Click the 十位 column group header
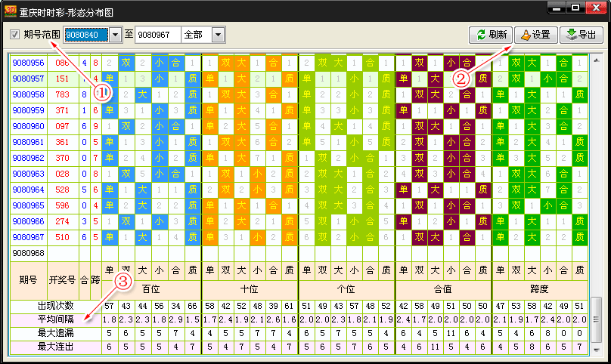Viewport: 611px width, 364px height. coord(250,289)
